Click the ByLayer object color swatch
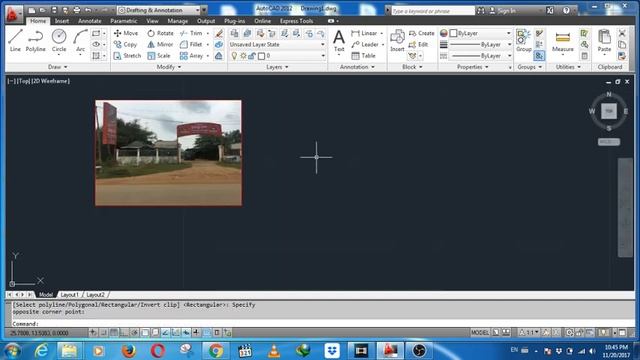Viewport: 640px width, 360px height. click(453, 33)
